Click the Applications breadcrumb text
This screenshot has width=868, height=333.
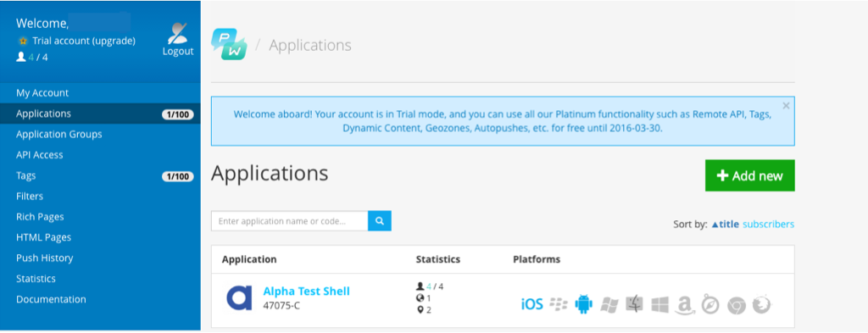(x=310, y=45)
